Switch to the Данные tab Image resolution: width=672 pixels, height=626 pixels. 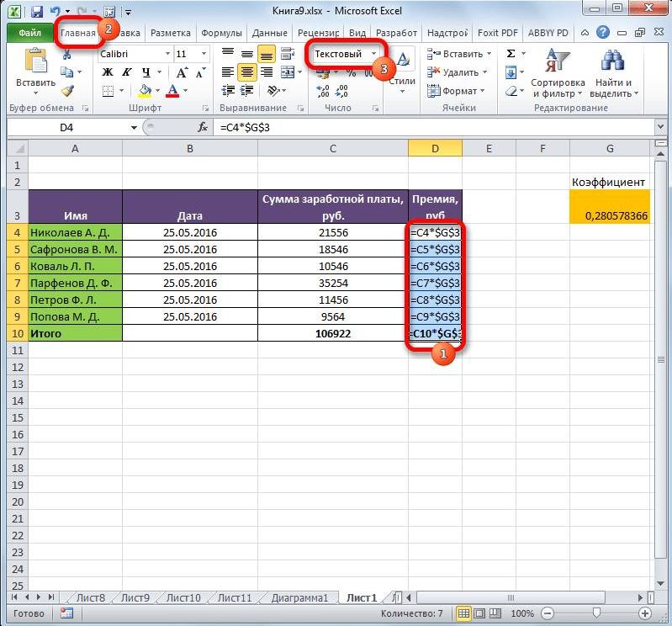270,33
